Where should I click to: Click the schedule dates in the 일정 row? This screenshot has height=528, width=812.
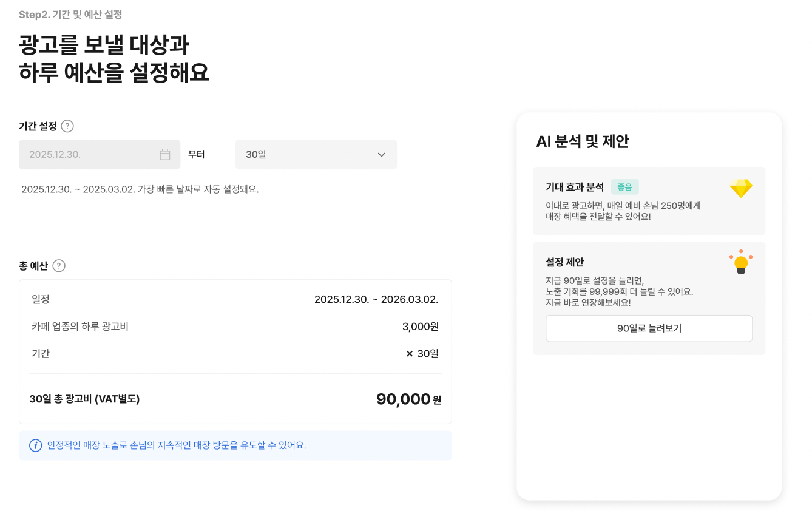coord(376,299)
